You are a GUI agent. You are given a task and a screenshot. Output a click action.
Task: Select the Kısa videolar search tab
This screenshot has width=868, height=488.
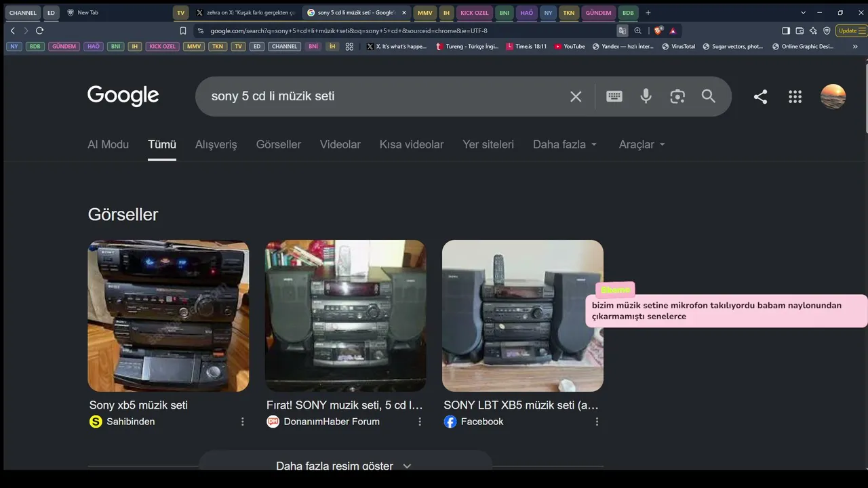[412, 144]
